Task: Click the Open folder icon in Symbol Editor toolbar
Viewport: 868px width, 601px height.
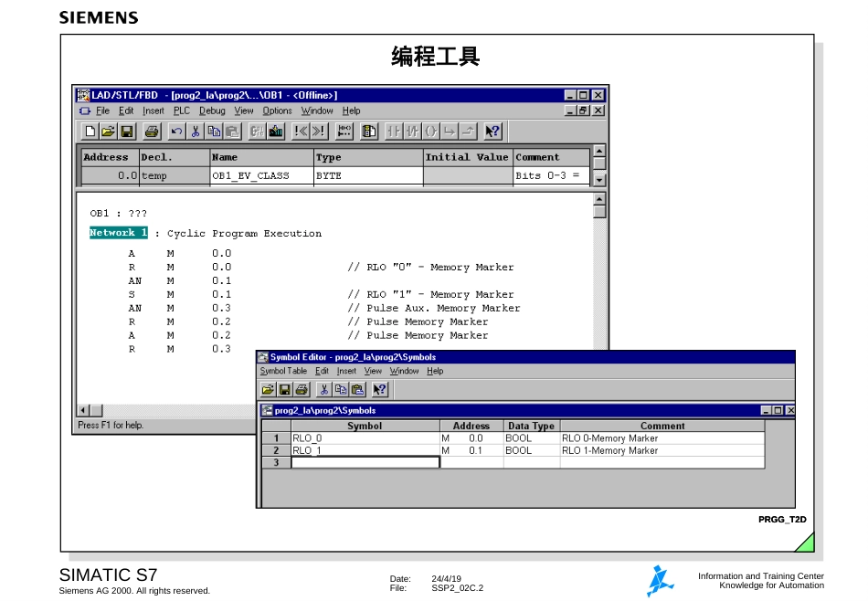Action: click(269, 390)
